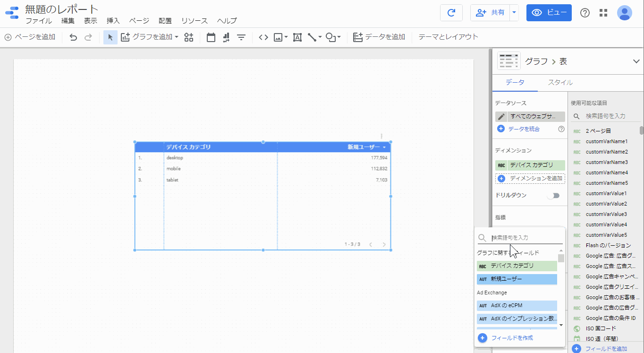Undo the last action
The height and width of the screenshot is (353, 644).
[73, 37]
